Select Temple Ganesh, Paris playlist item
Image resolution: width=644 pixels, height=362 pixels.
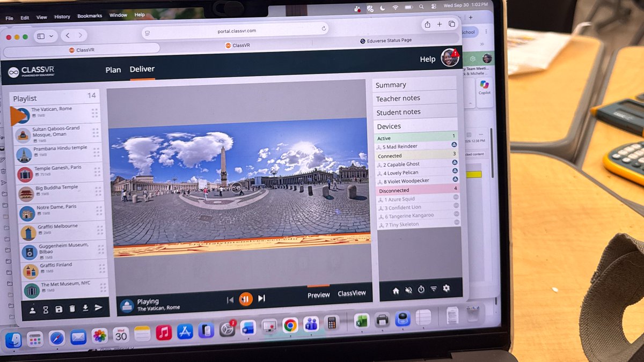[58, 173]
